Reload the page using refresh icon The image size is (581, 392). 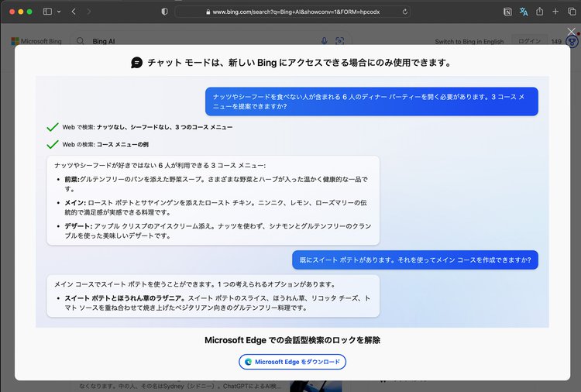405,12
